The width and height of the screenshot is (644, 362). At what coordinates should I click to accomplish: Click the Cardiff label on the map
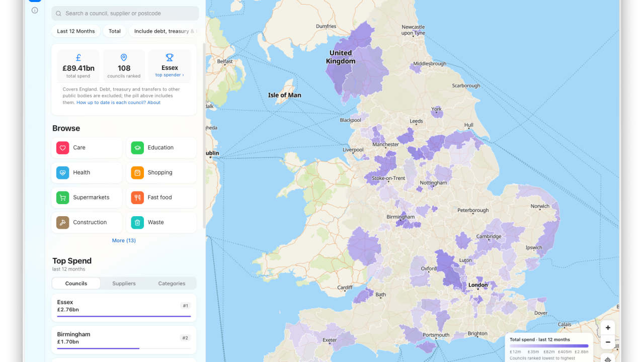pos(345,288)
